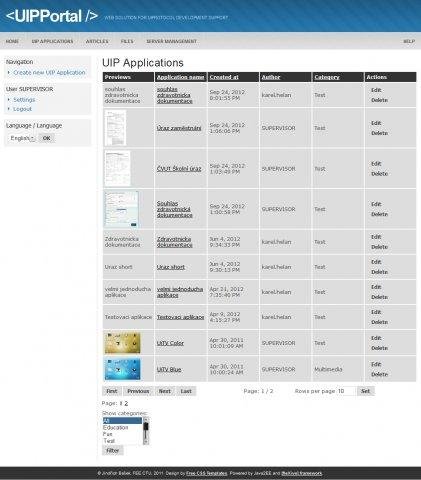Delete the Úraz zaměstnání application
The height and width of the screenshot is (480, 421).
(x=379, y=133)
